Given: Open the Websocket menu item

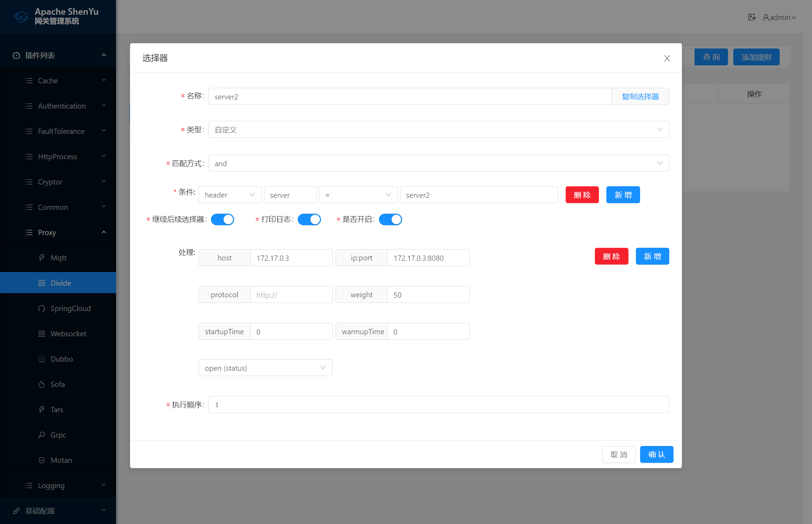Looking at the screenshot, I should 68,334.
